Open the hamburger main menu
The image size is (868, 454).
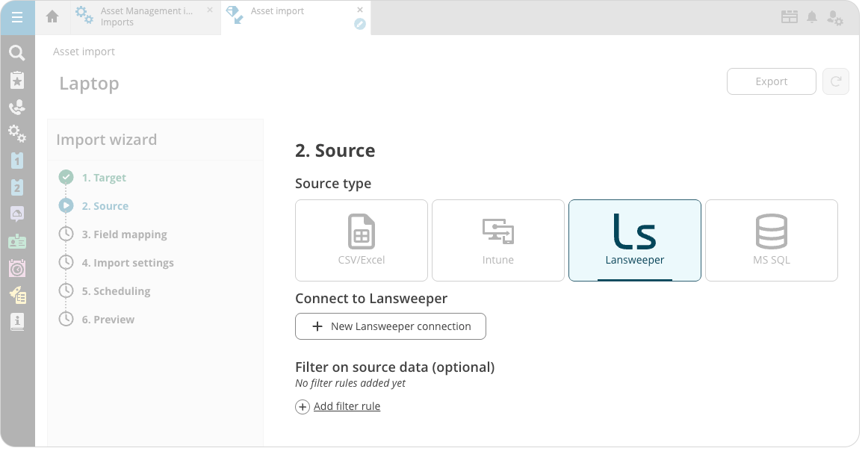[17, 17]
